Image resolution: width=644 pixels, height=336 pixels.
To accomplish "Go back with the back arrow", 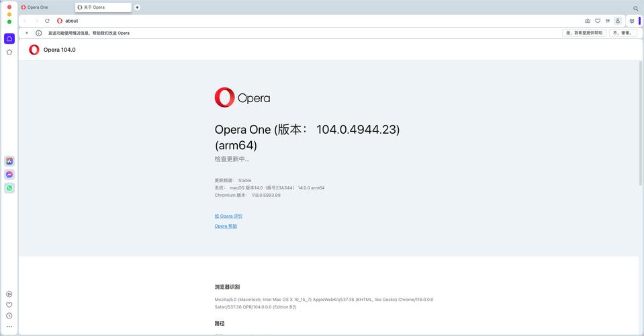I will (25, 21).
